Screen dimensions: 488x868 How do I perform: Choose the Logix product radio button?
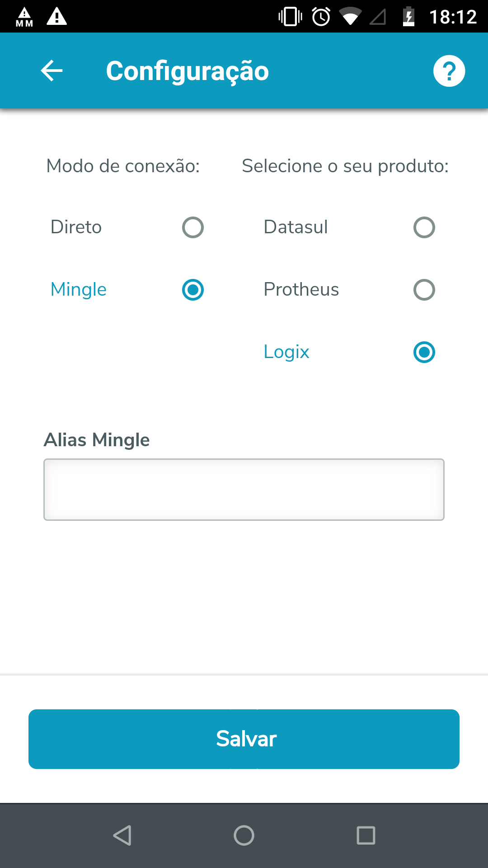click(424, 352)
